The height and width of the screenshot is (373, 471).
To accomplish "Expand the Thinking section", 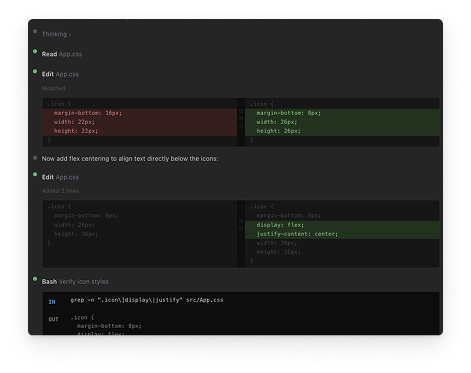I will pyautogui.click(x=56, y=34).
